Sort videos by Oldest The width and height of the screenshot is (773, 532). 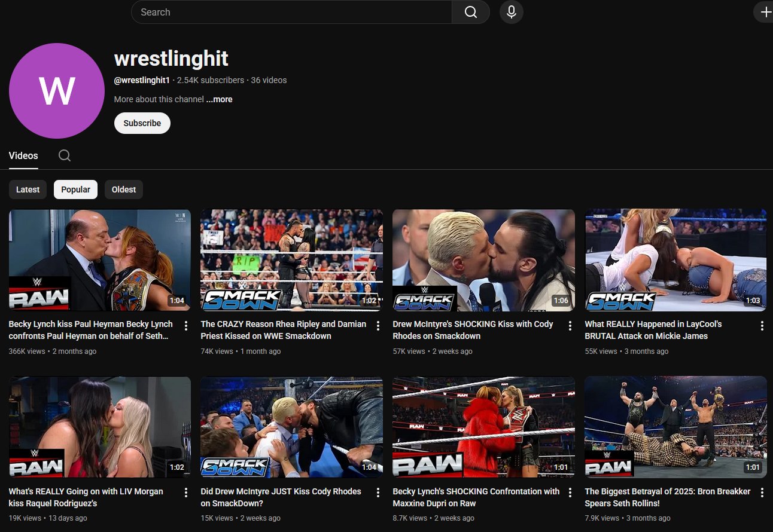coord(124,189)
